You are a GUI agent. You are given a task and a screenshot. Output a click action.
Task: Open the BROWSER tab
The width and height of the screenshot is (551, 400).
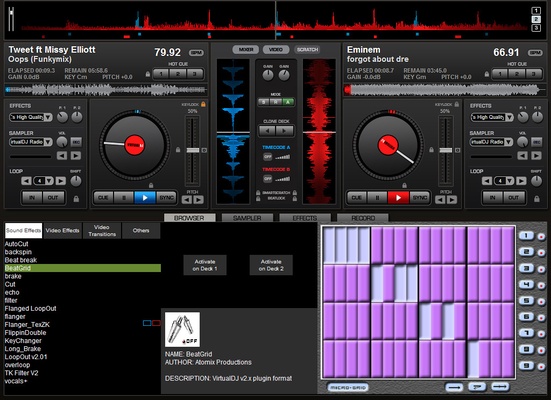pos(189,218)
